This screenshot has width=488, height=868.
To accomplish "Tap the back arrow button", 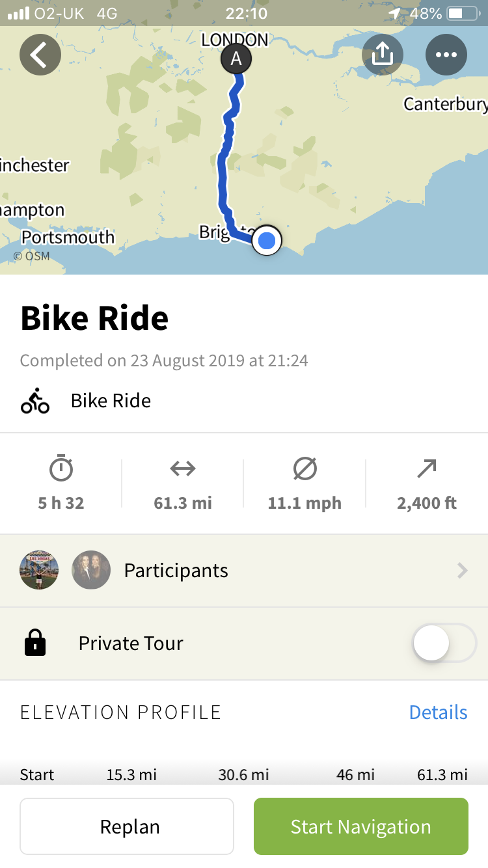I will click(40, 55).
